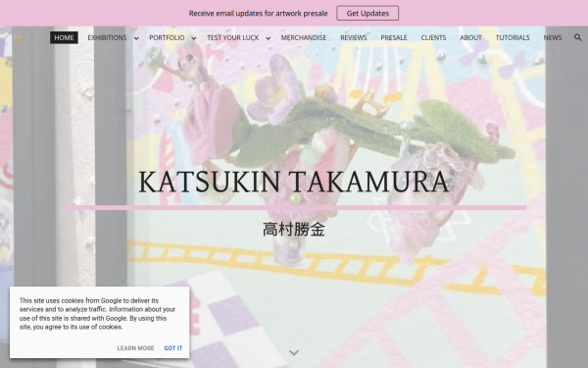Open the site search magnifier icon

point(577,37)
